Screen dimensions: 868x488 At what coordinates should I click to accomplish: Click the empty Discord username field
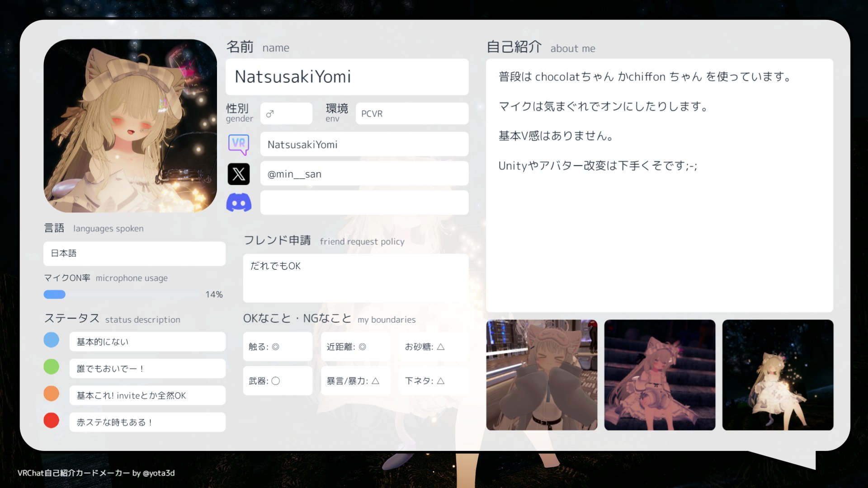pyautogui.click(x=364, y=203)
